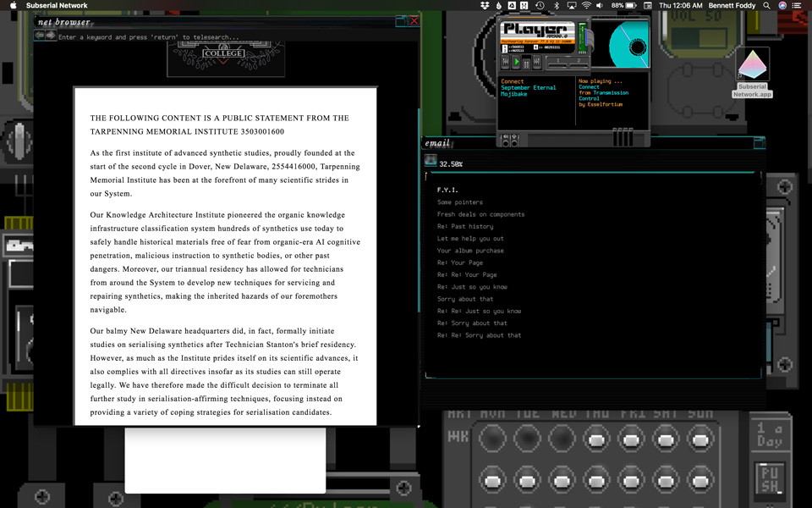This screenshot has width=812, height=508.
Task: Open the F.Y.I. email message
Action: [447, 190]
